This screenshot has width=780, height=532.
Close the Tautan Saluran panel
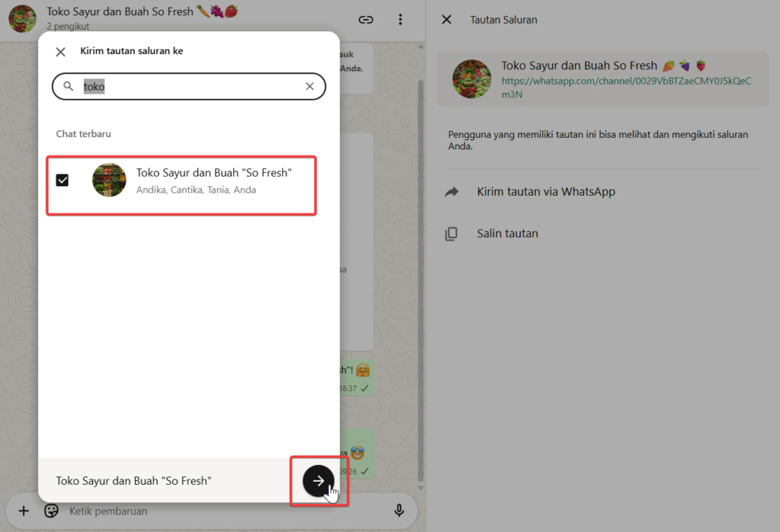pos(446,20)
